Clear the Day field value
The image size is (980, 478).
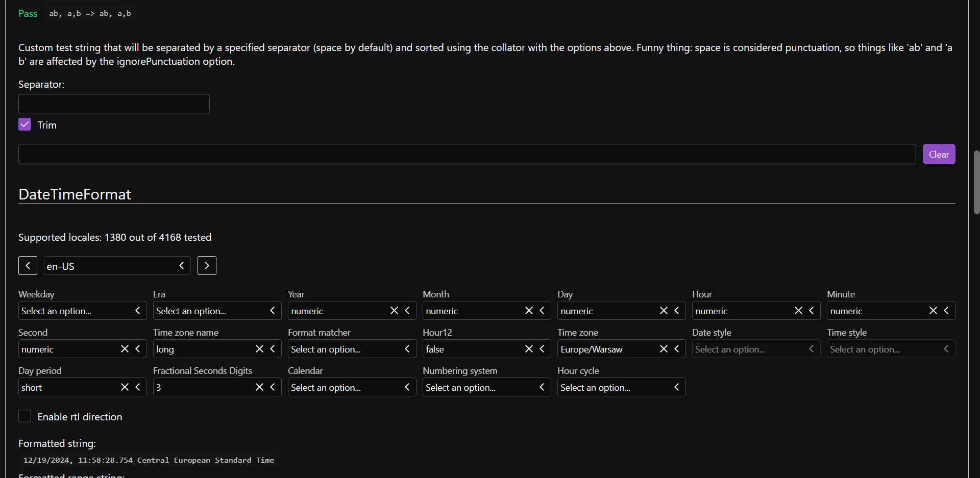point(664,311)
